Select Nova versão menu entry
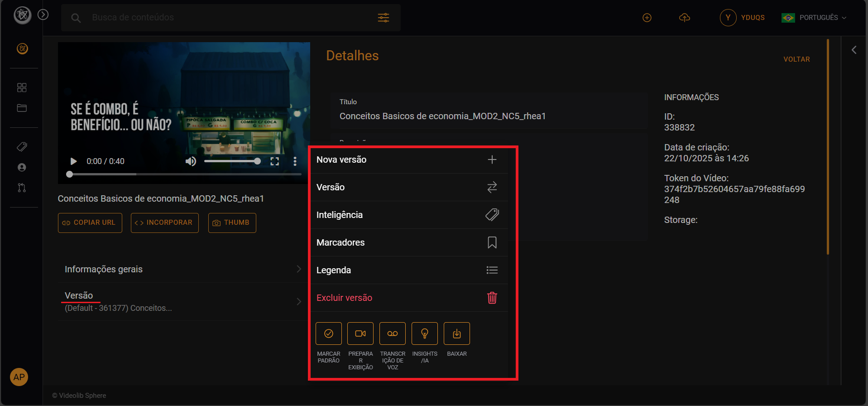Viewport: 868px width, 406px height. [x=409, y=159]
